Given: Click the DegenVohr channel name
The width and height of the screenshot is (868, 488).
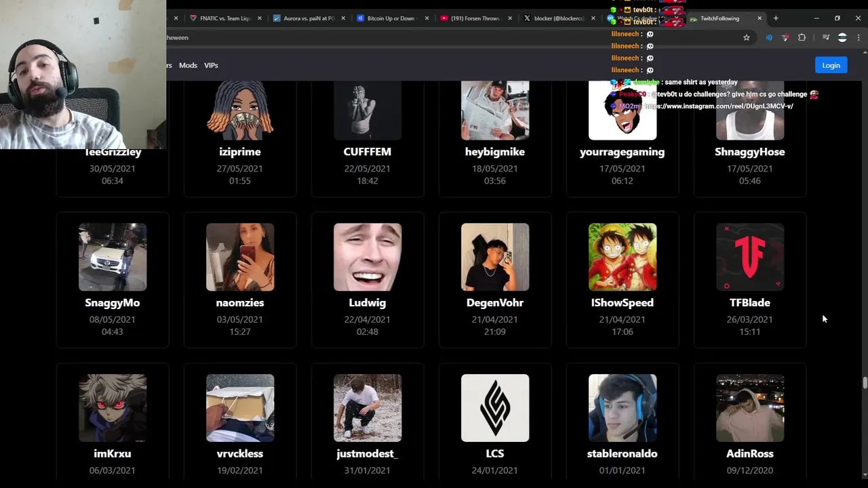Looking at the screenshot, I should tap(495, 303).
